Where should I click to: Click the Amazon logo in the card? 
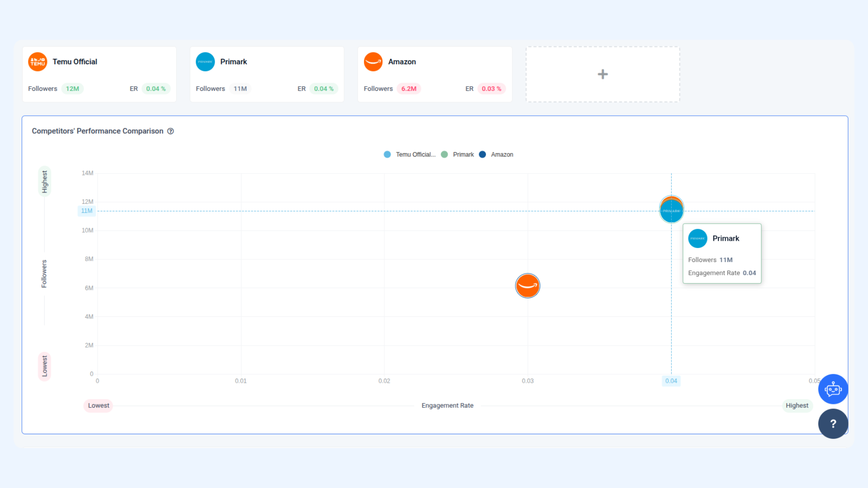[x=373, y=62]
